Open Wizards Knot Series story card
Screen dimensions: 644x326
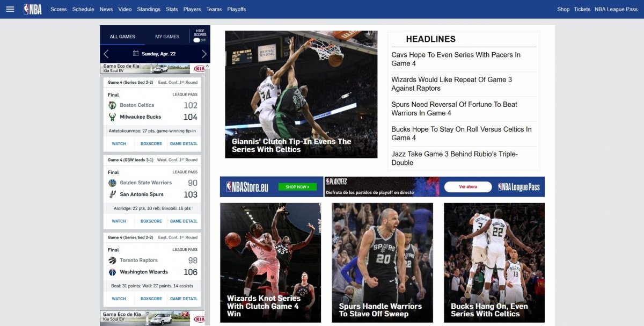click(x=270, y=263)
